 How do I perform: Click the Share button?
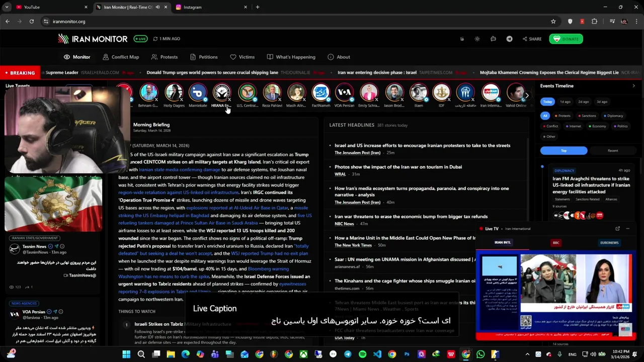coord(532,39)
